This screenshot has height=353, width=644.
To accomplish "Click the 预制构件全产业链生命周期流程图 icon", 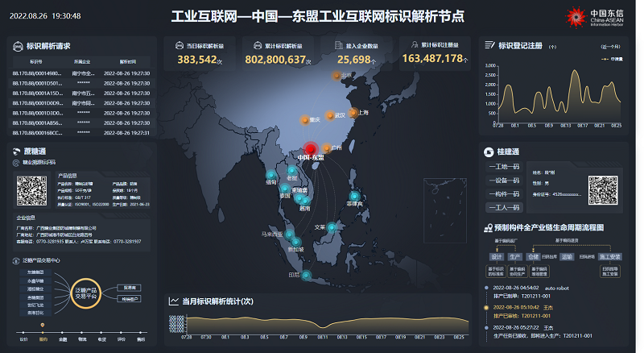I will pos(489,228).
